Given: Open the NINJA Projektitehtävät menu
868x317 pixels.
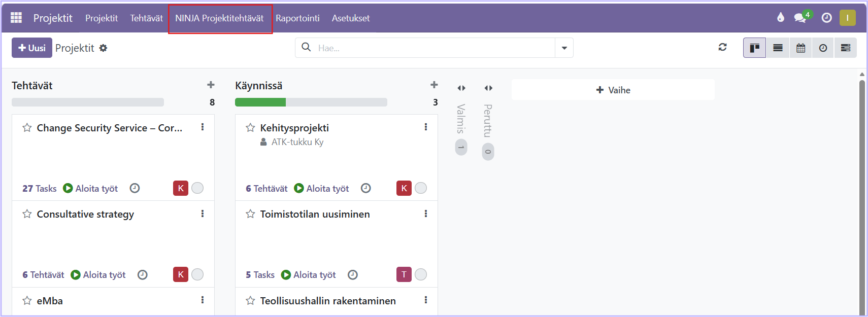Looking at the screenshot, I should tap(219, 18).
